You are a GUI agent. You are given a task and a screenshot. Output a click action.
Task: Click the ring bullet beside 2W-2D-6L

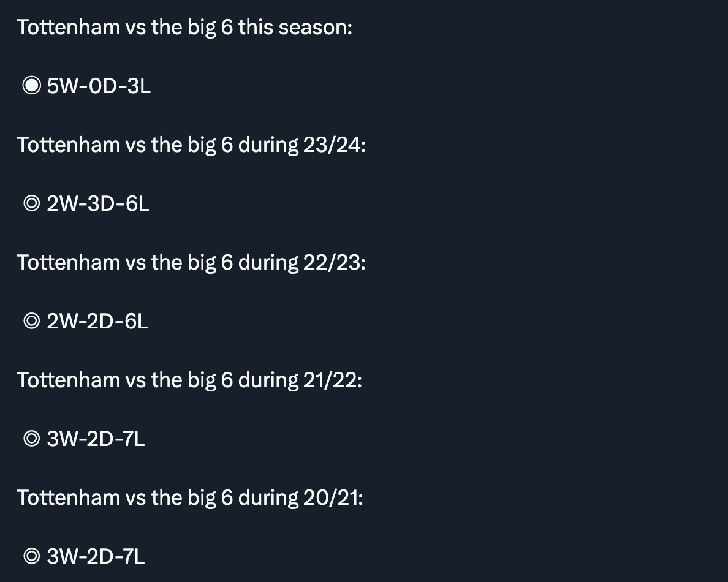coord(32,320)
